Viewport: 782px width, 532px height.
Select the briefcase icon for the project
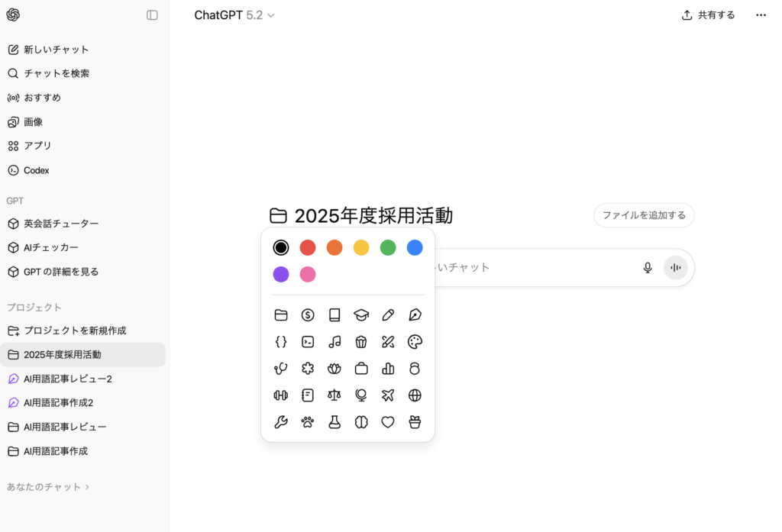361,369
